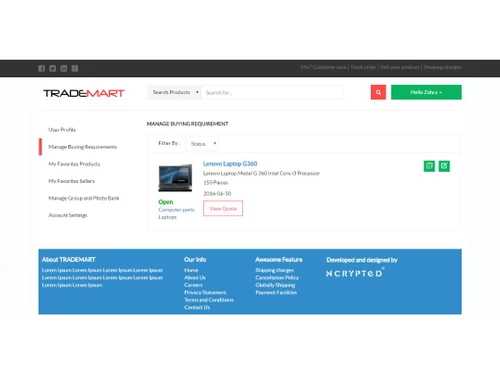Go to My Favorites Sellers
The image size is (500, 375).
click(x=72, y=181)
